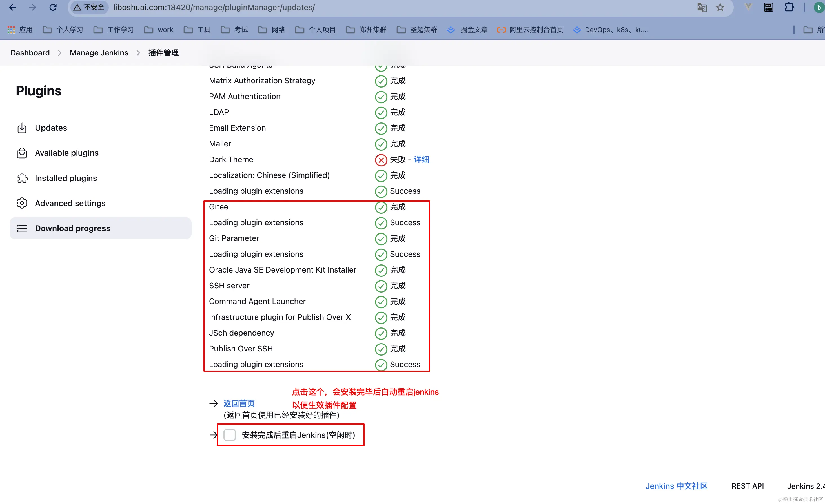The image size is (825, 504).
Task: Click the Updates download icon in the sidebar
Action: pyautogui.click(x=22, y=128)
